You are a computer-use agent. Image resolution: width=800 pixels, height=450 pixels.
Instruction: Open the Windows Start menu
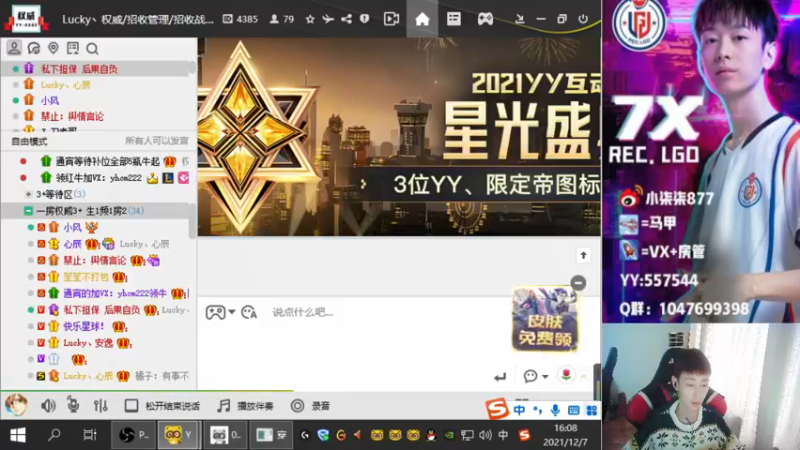pos(18,435)
